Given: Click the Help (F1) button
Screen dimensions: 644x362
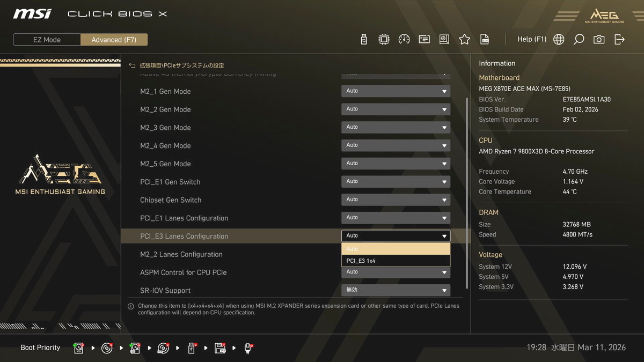Looking at the screenshot, I should point(531,39).
